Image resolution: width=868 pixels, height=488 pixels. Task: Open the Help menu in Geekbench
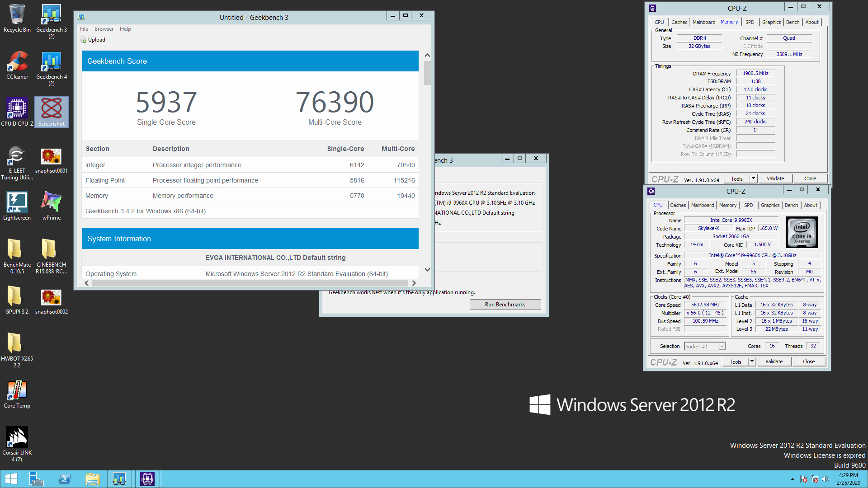point(125,29)
